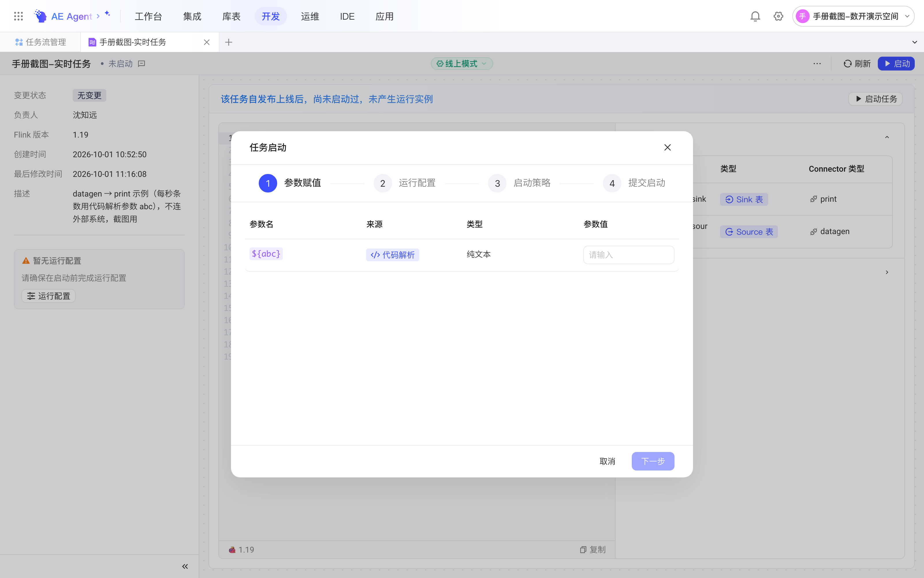
Task: Click the 刷新 refresh button
Action: [x=857, y=64]
